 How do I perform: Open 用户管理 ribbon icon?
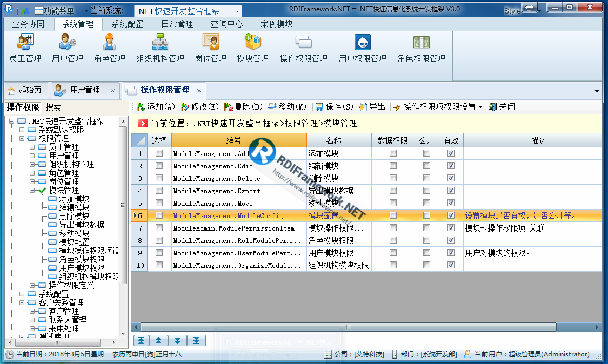(68, 48)
